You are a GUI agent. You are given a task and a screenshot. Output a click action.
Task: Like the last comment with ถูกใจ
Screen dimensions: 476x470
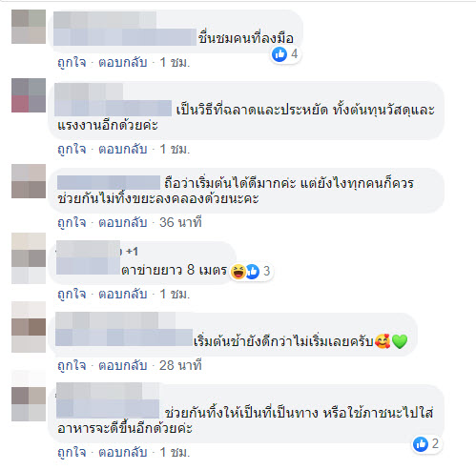tap(72, 452)
